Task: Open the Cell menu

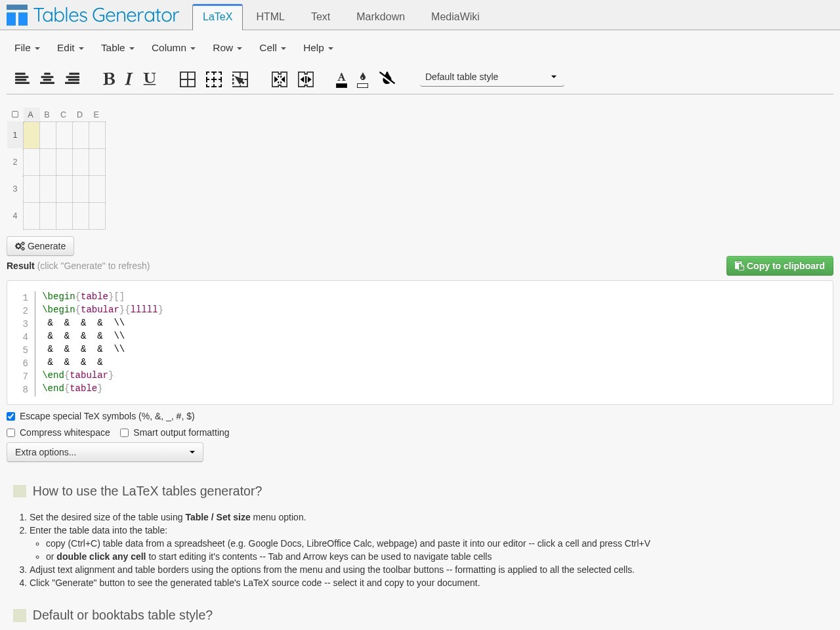Action: click(x=272, y=48)
